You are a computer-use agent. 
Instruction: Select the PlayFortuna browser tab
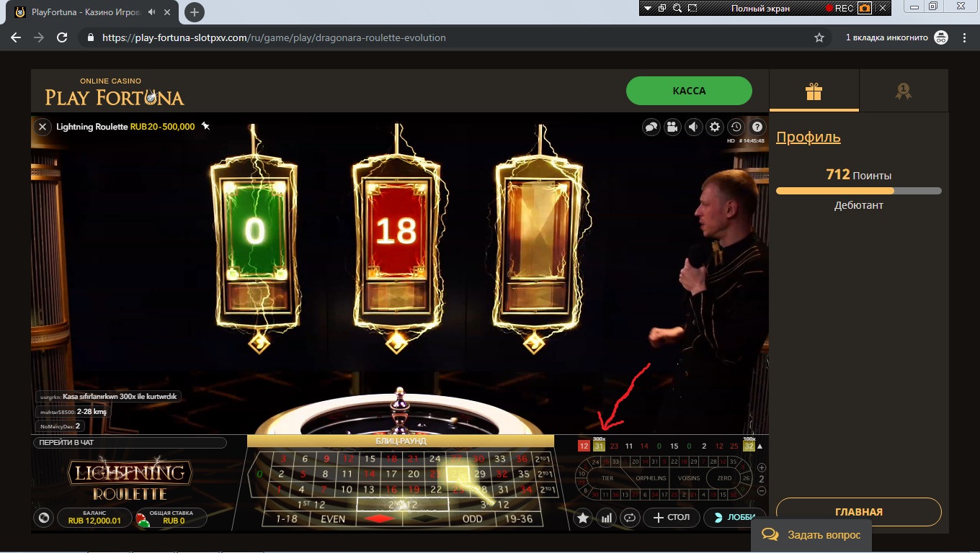point(94,12)
